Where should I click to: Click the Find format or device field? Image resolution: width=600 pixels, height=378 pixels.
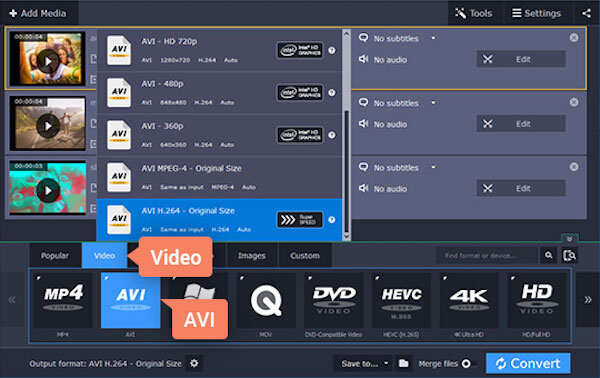(488, 256)
